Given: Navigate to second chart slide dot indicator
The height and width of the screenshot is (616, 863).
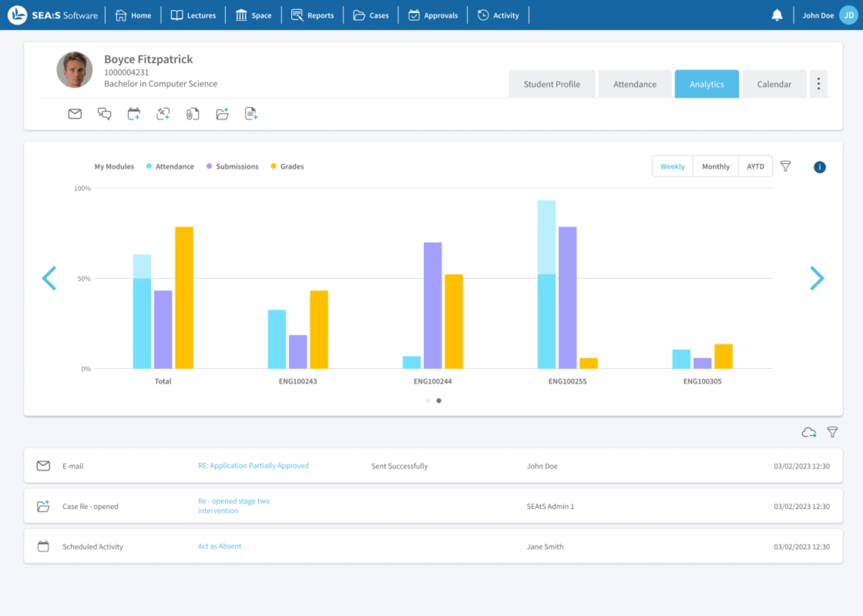Looking at the screenshot, I should click(439, 400).
